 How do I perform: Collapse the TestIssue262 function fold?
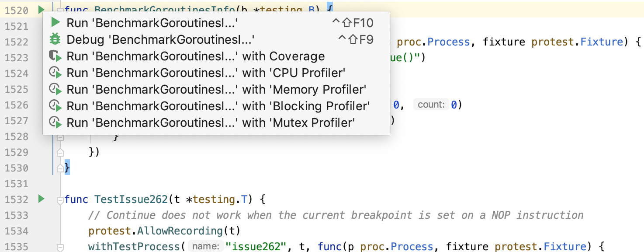[x=60, y=200]
